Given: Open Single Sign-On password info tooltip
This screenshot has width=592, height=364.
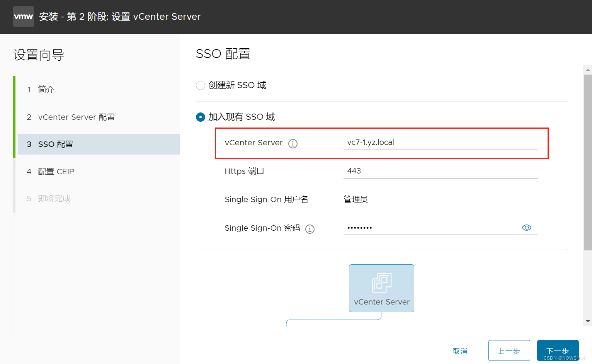Looking at the screenshot, I should [x=310, y=229].
